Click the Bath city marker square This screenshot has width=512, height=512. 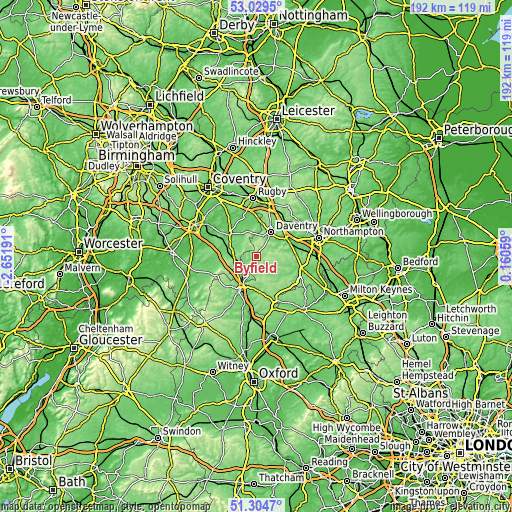pyautogui.click(x=53, y=490)
